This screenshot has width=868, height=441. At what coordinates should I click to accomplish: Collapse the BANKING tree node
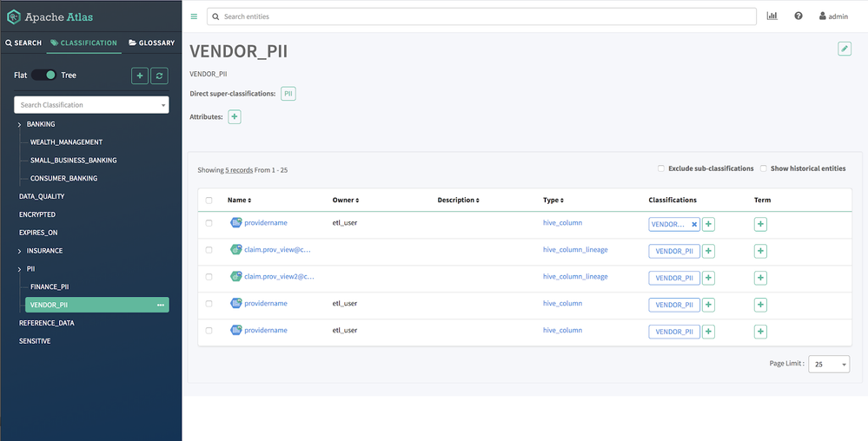point(19,124)
